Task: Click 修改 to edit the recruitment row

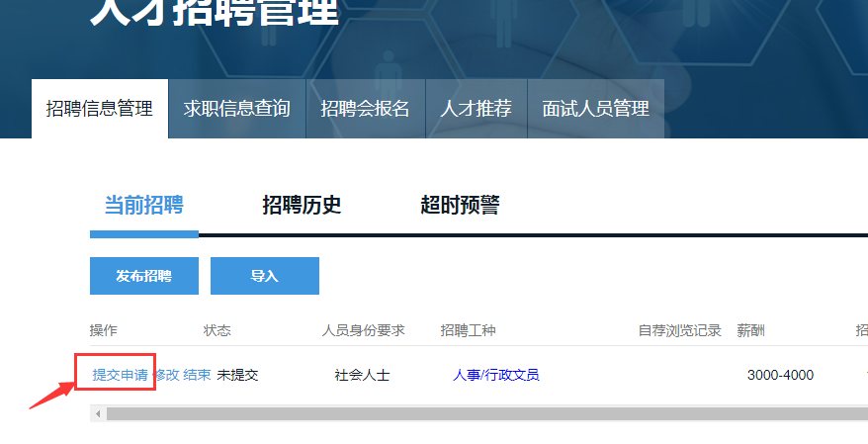Action: coord(166,375)
